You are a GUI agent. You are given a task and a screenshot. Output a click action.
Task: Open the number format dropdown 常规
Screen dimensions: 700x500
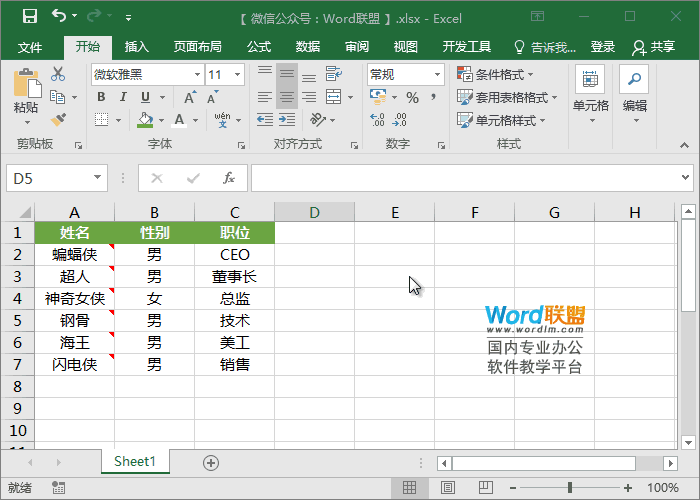tap(438, 75)
